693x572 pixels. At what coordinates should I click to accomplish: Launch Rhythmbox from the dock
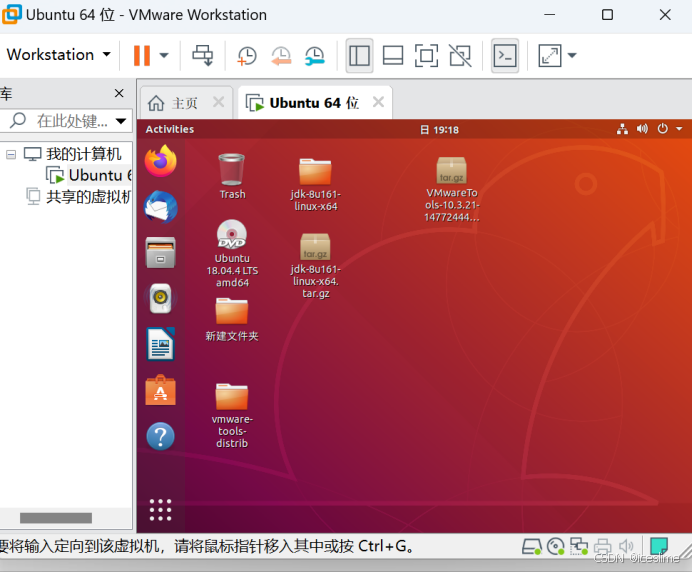click(160, 298)
